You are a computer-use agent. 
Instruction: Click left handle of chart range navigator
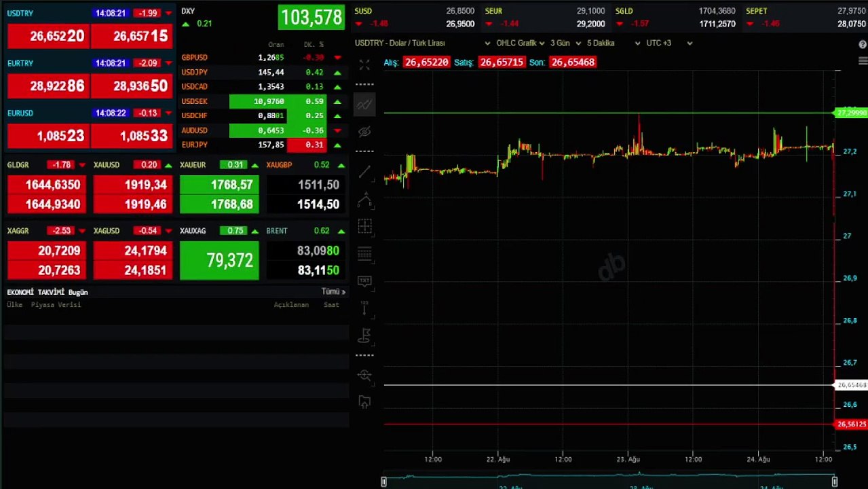384,482
